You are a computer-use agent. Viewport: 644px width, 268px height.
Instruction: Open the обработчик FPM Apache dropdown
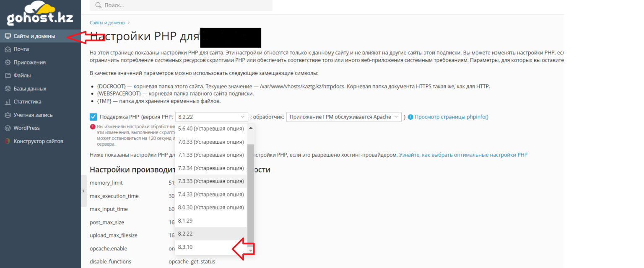pyautogui.click(x=343, y=117)
